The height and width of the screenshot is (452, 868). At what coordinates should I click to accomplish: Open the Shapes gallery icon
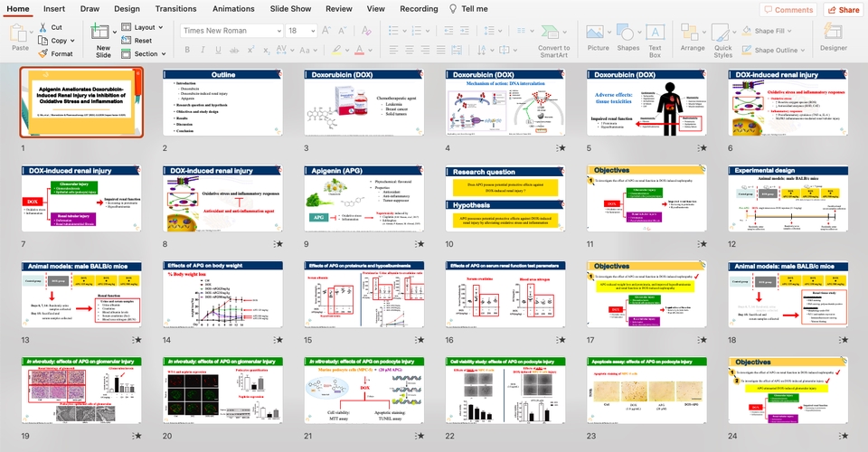(x=626, y=32)
